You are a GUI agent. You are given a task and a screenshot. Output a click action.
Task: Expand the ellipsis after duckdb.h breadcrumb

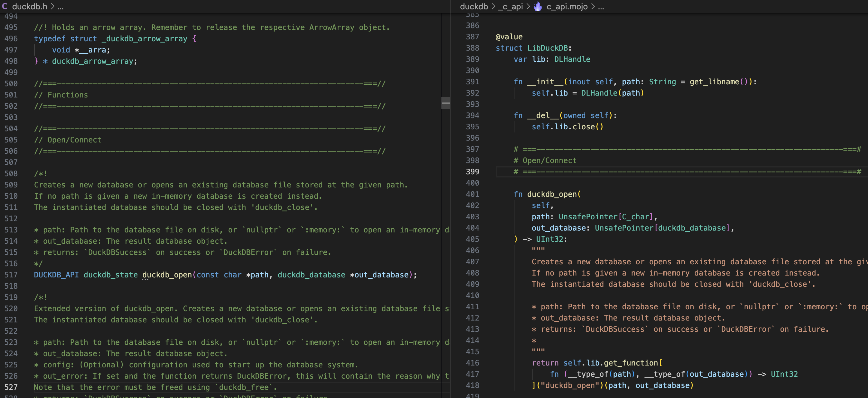pyautogui.click(x=60, y=6)
